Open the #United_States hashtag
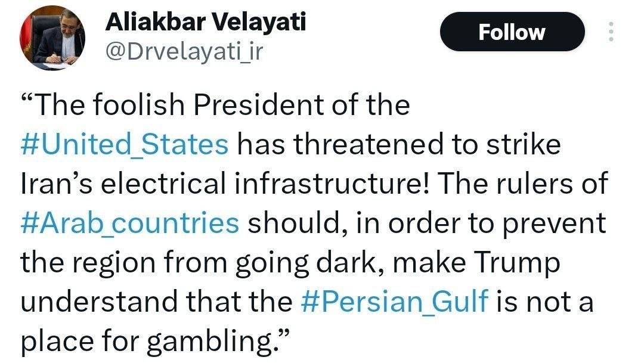The height and width of the screenshot is (363, 644). 125,145
